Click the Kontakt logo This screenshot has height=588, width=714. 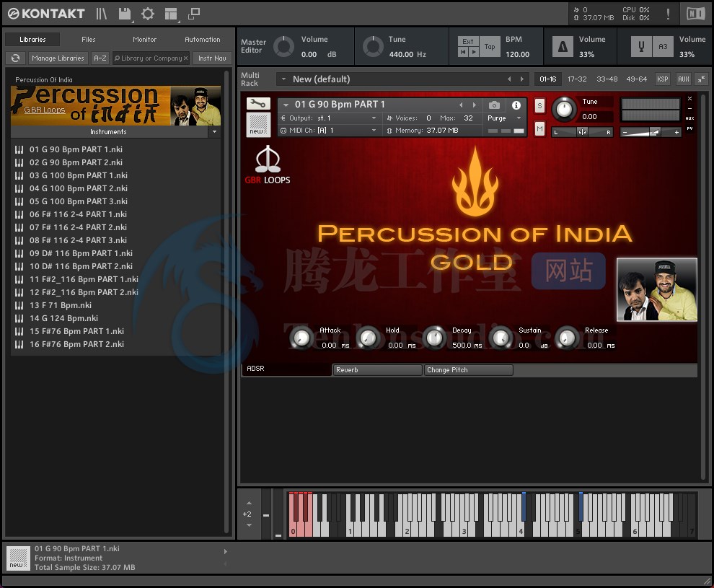[x=46, y=14]
